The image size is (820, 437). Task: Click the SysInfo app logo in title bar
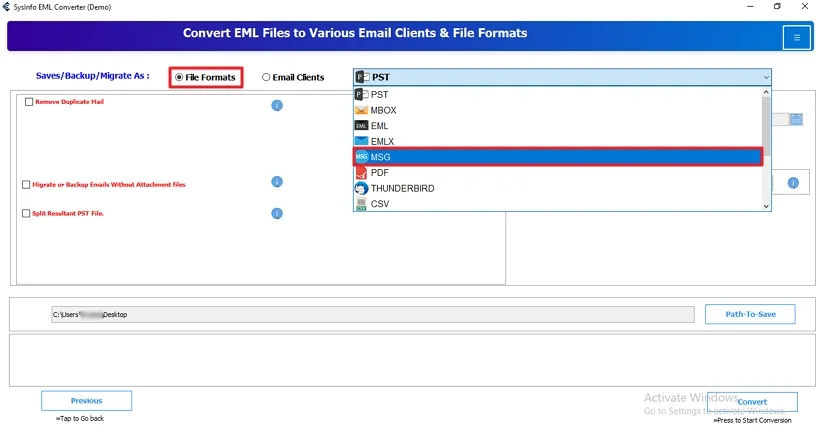tap(6, 7)
